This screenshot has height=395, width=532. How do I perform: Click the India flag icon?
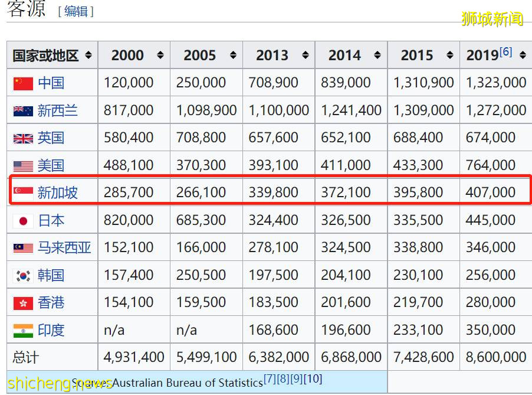click(23, 331)
